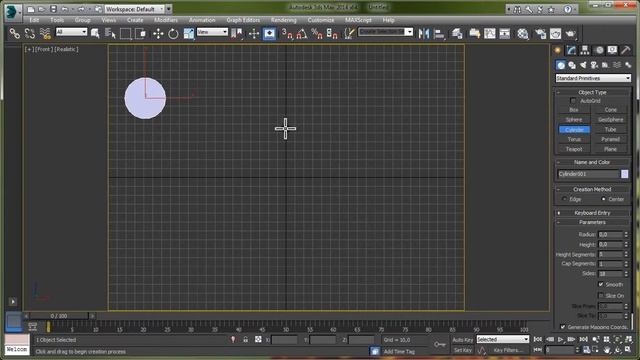The width and height of the screenshot is (640, 360).
Task: Select the Cameras category icon
Action: click(x=594, y=65)
